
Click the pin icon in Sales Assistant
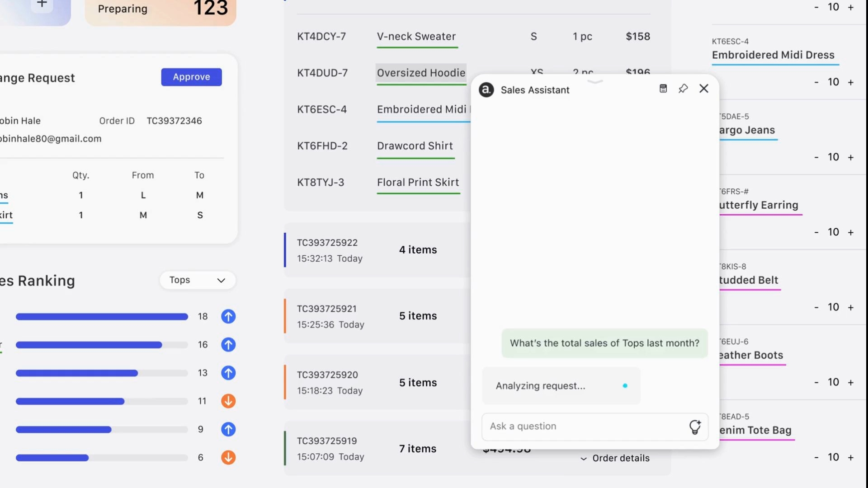click(x=683, y=89)
